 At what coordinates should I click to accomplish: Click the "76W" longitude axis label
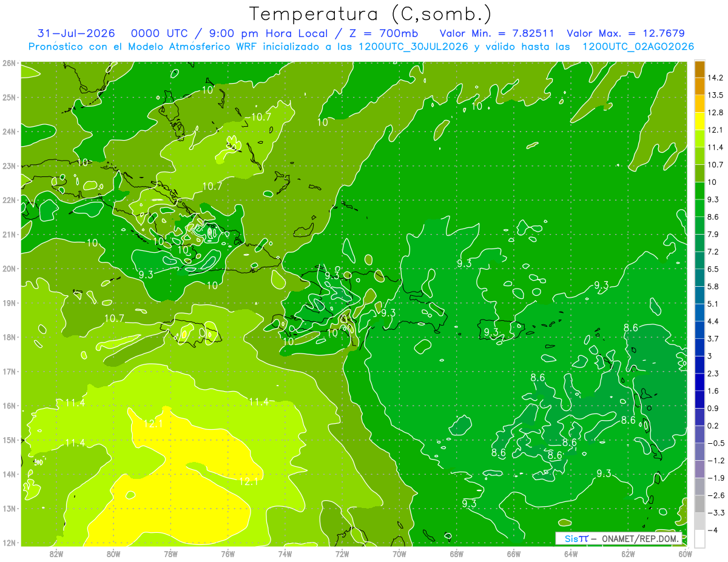[x=228, y=554]
